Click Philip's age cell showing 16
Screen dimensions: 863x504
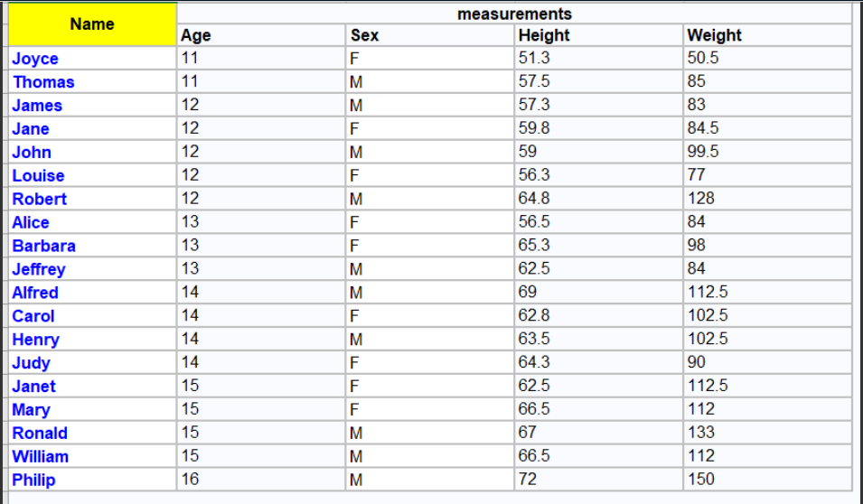[x=190, y=480]
